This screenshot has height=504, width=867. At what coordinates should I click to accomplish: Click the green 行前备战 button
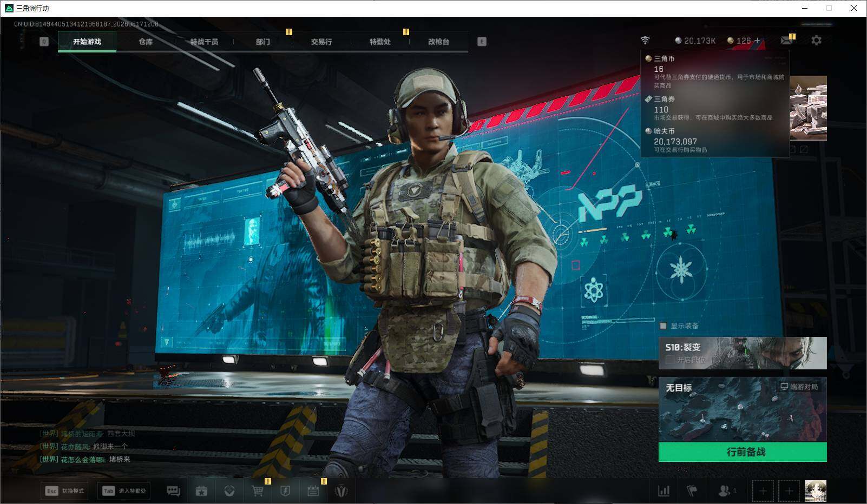(743, 452)
